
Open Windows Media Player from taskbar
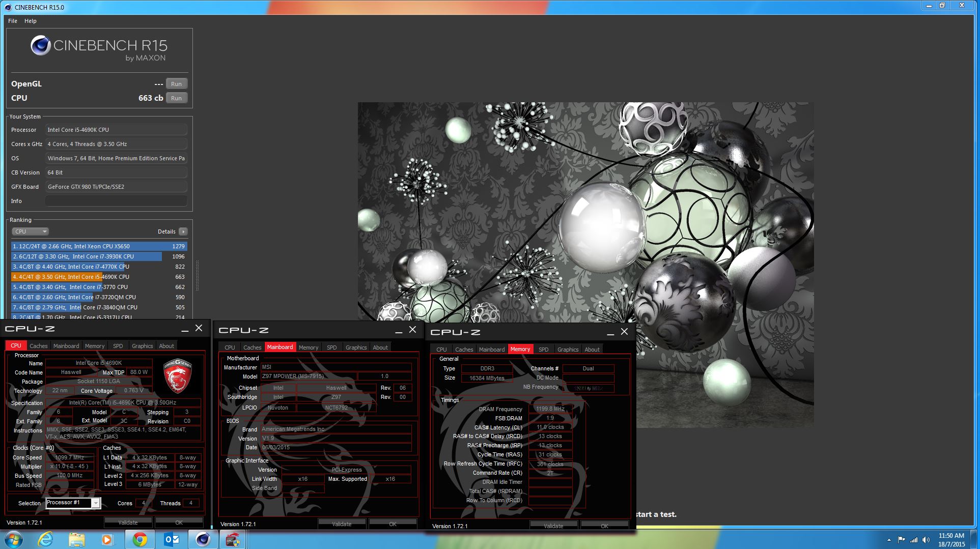(x=107, y=539)
